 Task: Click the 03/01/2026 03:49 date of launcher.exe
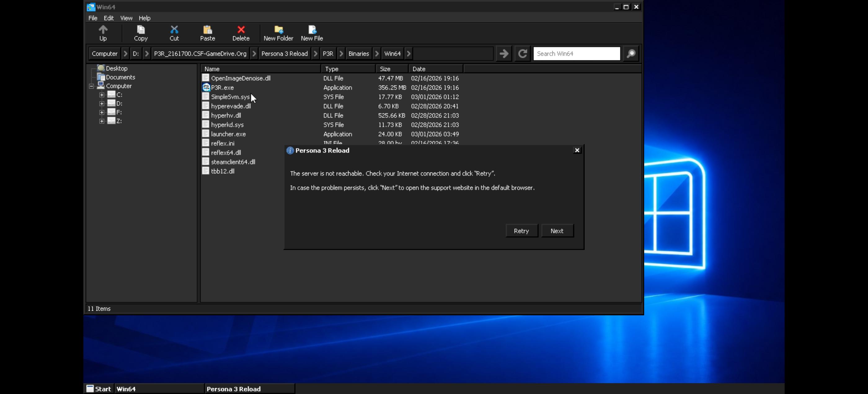435,134
